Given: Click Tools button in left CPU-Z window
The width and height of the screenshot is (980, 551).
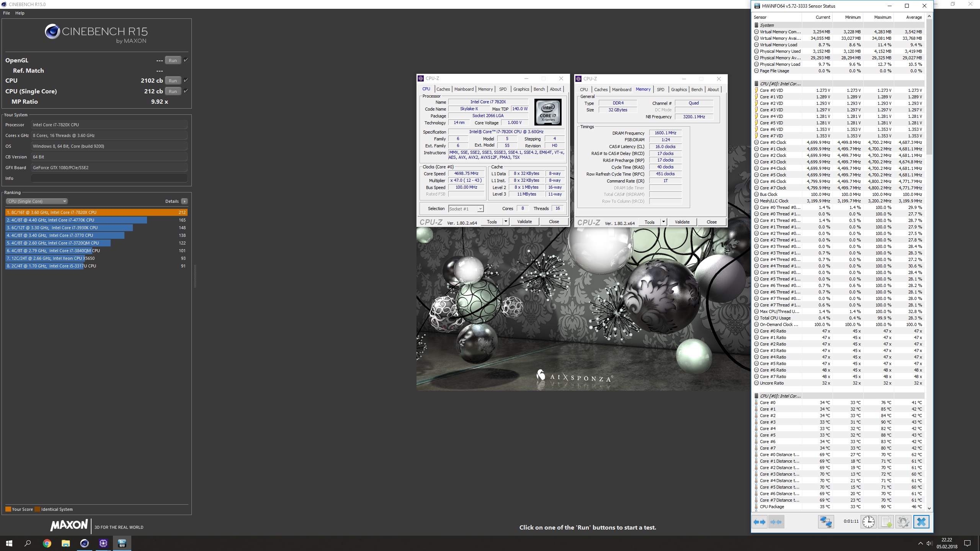Looking at the screenshot, I should point(492,222).
